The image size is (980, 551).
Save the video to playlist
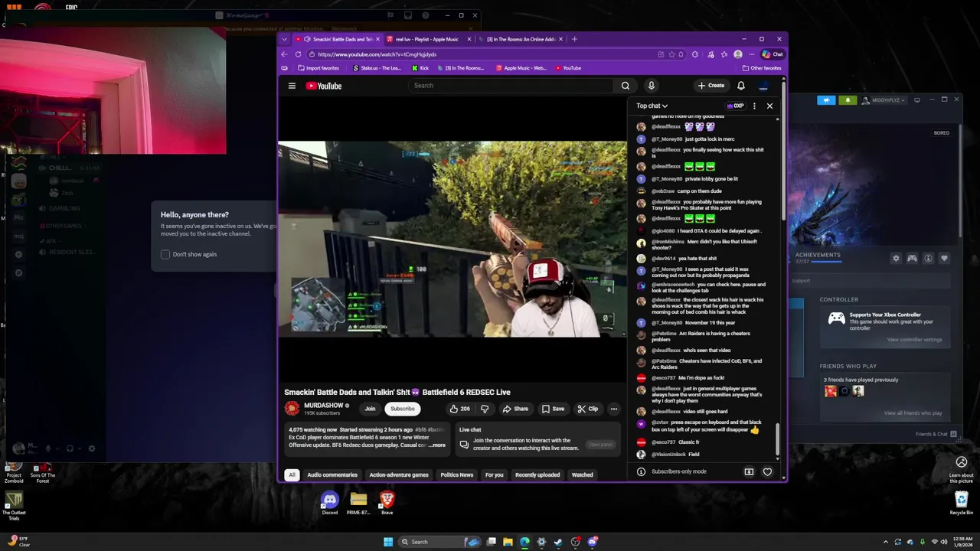click(x=553, y=409)
